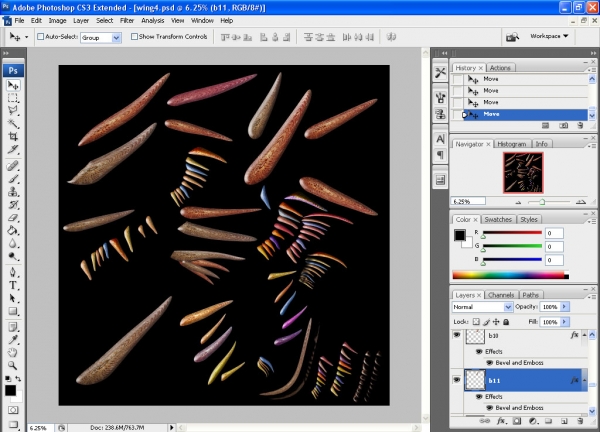
Task: Select the Clone Stamp tool
Action: coord(13,191)
